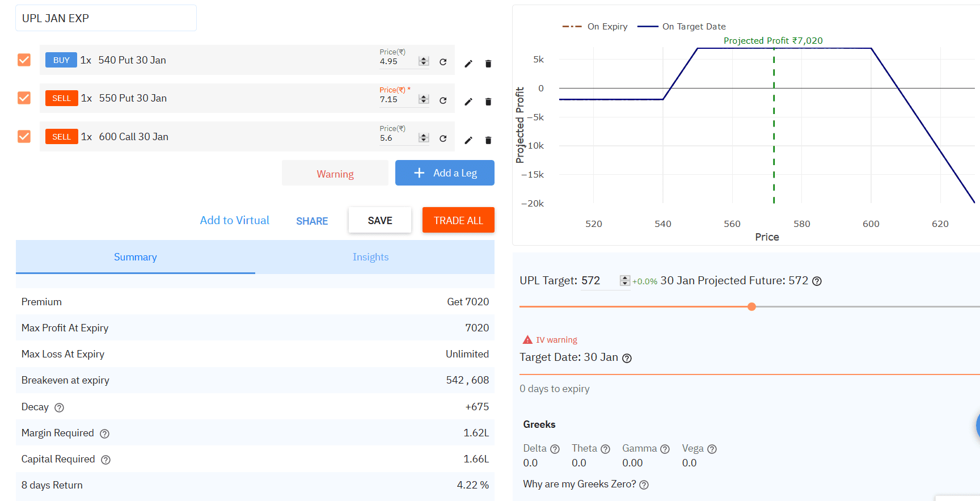
Task: Switch to the Insights tab
Action: [370, 257]
